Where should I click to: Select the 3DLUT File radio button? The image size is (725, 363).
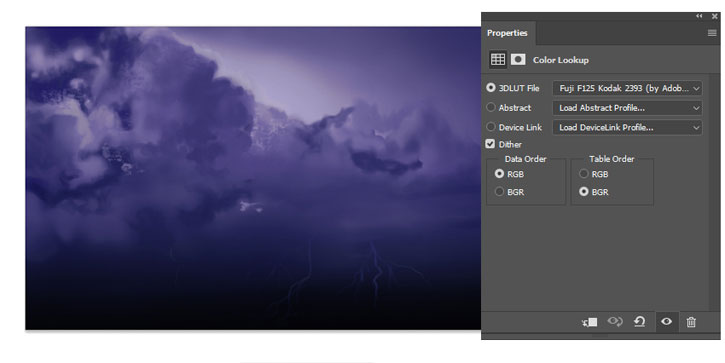click(491, 87)
